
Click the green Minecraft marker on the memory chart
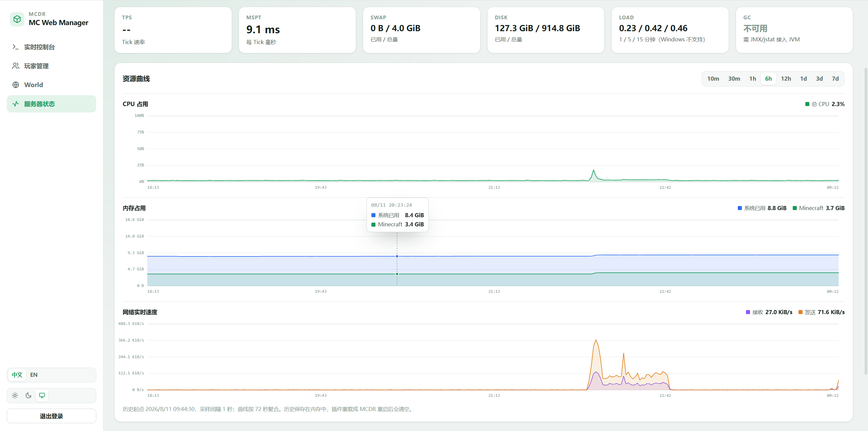[x=397, y=274]
